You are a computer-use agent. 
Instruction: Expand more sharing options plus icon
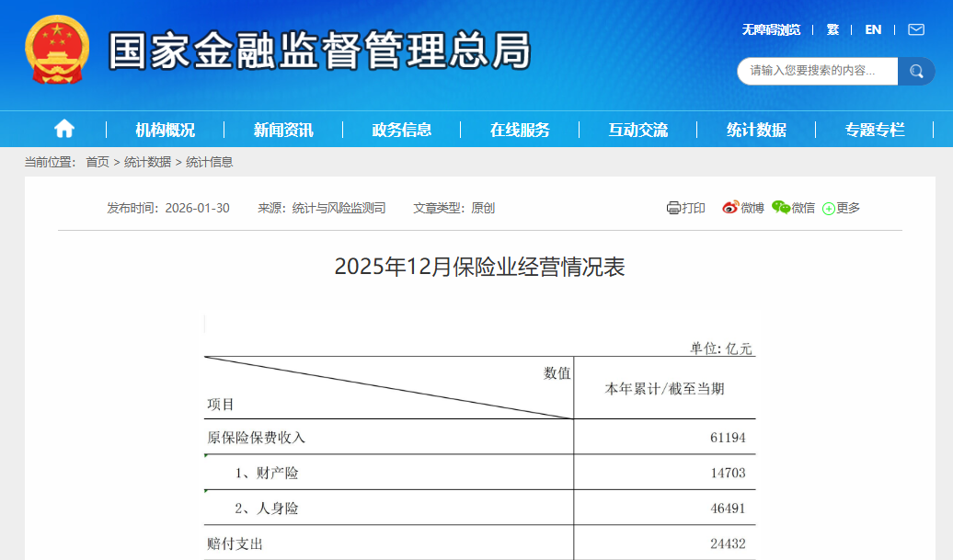[828, 209]
